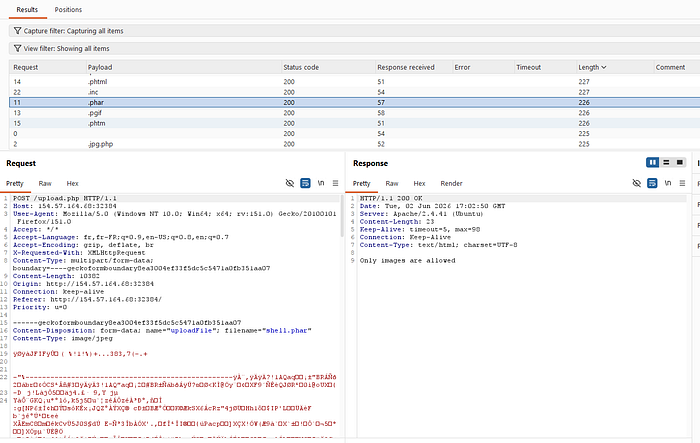The height and width of the screenshot is (443, 700).
Task: Click the Origin request header line
Action: click(83, 284)
